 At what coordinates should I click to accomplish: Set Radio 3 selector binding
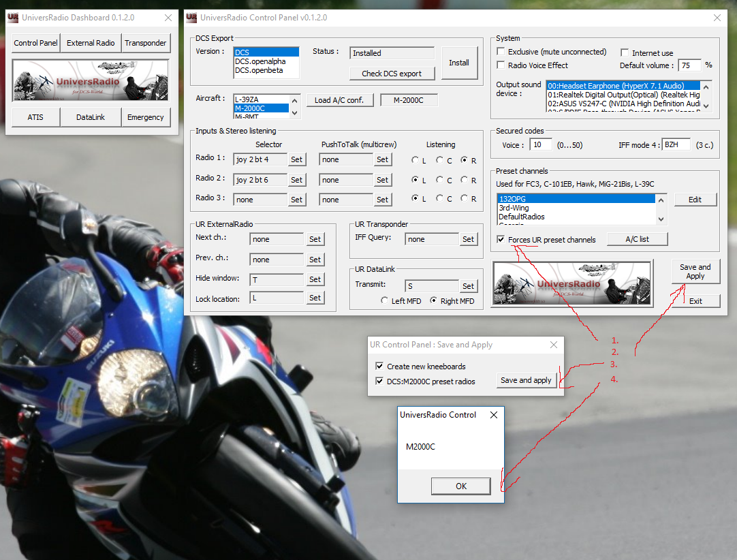point(296,200)
